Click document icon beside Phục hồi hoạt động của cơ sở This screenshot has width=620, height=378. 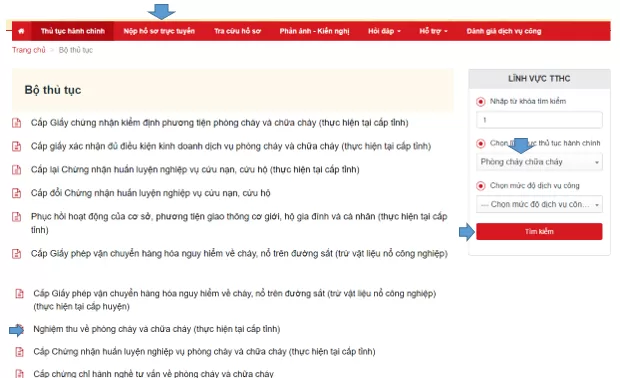pyautogui.click(x=17, y=217)
